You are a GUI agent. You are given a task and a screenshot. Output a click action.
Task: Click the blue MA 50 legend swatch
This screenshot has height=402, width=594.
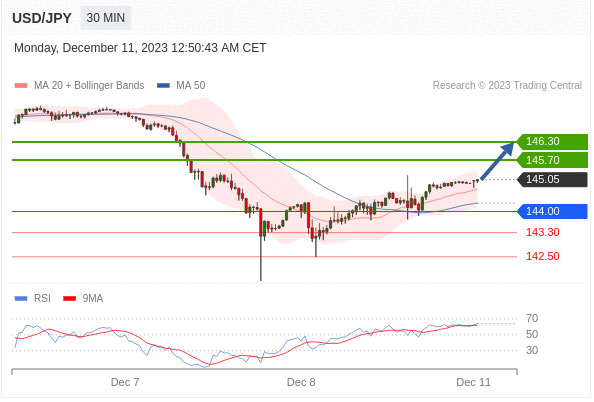pos(163,86)
